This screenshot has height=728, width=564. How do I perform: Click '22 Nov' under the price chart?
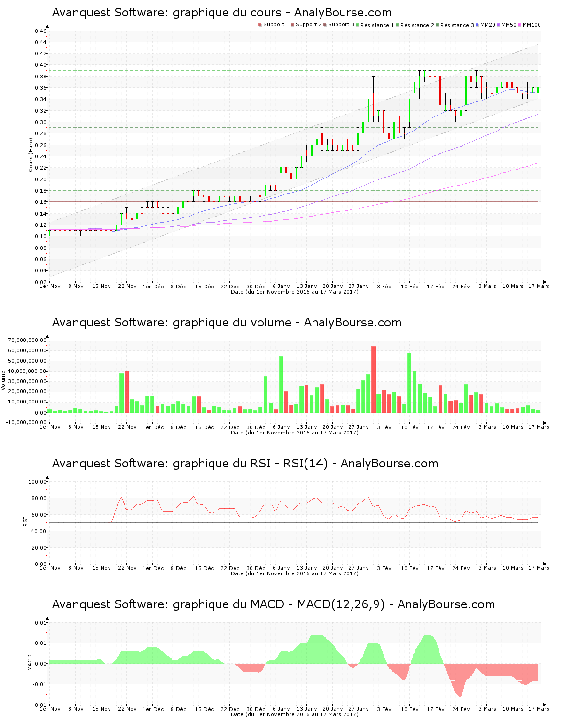(127, 286)
